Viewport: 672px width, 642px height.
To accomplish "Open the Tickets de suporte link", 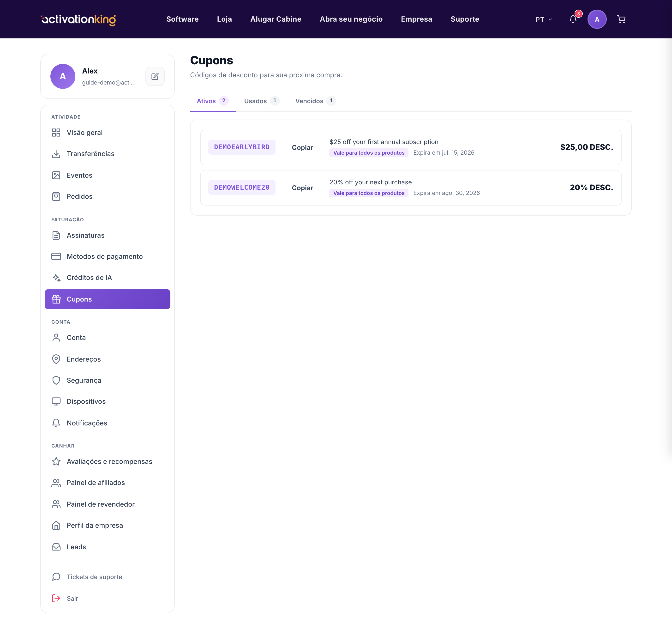I will tap(108, 577).
